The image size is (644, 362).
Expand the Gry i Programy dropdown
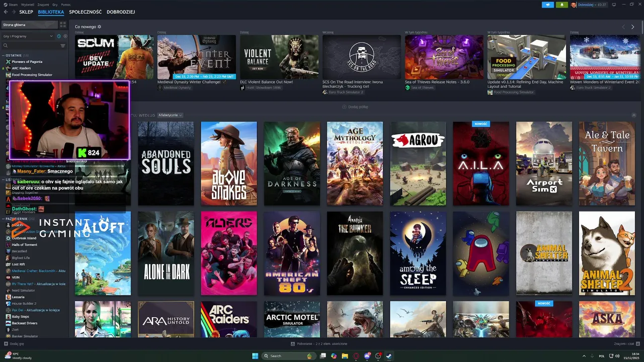pyautogui.click(x=28, y=36)
